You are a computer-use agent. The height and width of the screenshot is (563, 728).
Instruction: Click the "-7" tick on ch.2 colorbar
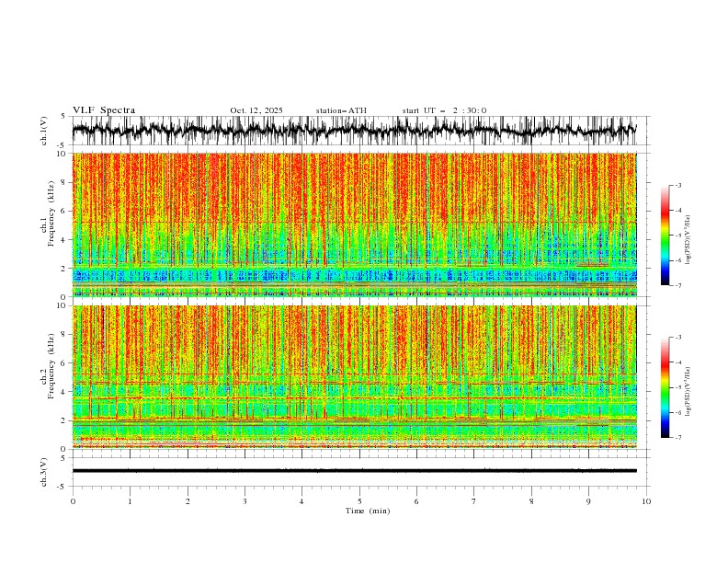(x=678, y=437)
